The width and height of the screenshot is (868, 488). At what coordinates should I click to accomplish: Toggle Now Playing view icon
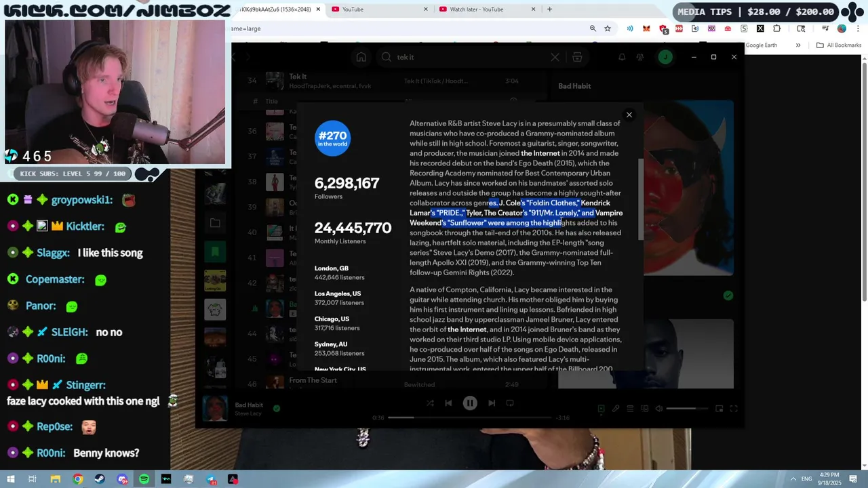(x=601, y=409)
